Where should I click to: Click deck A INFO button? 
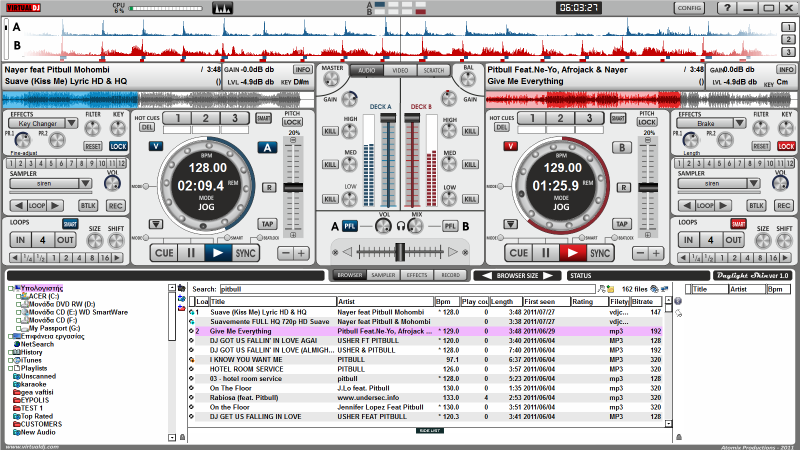point(303,70)
